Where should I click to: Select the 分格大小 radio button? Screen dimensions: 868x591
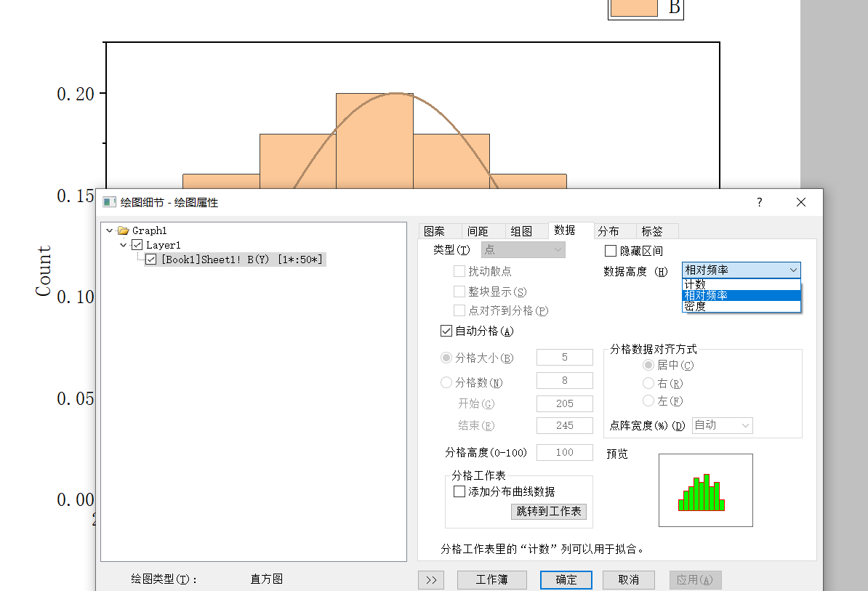(446, 358)
